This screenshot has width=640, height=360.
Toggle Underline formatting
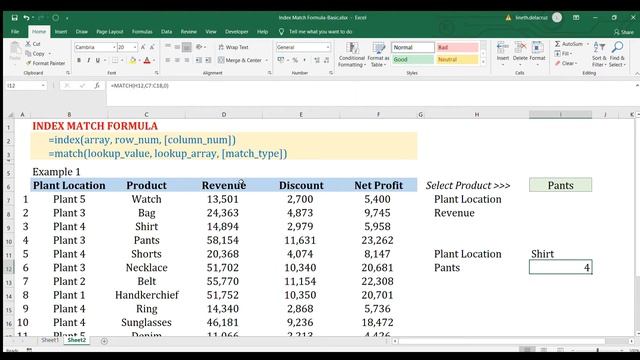[x=98, y=60]
